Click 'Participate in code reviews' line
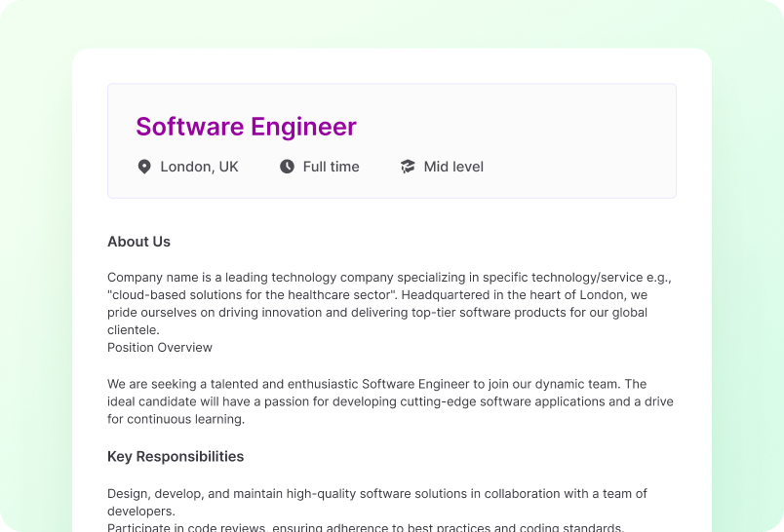 click(190, 528)
